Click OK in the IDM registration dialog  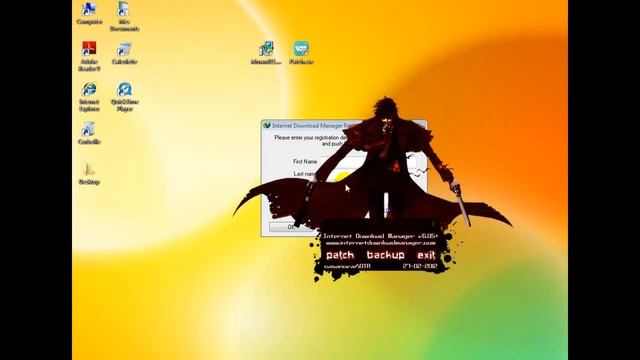point(291,227)
